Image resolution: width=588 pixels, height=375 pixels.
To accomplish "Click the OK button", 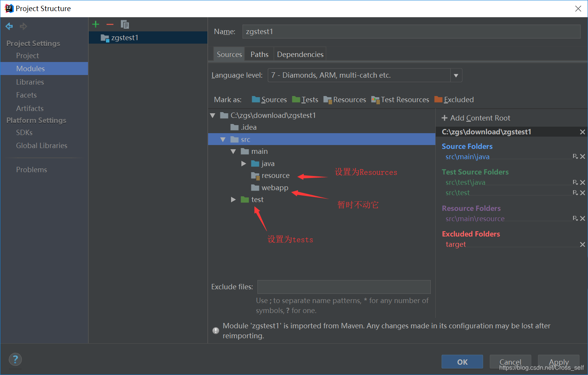I will [462, 362].
